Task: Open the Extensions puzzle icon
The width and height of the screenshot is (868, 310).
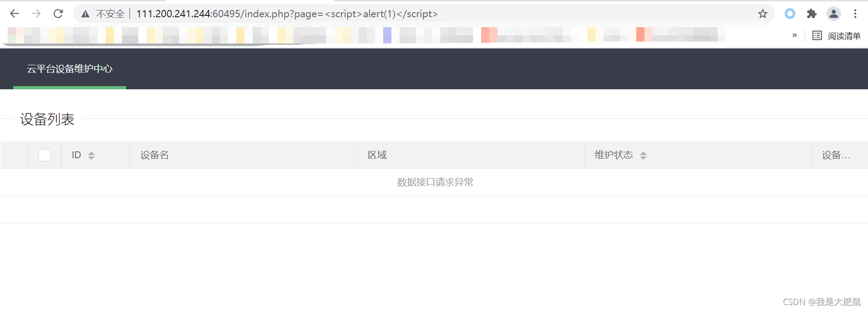Action: [812, 14]
